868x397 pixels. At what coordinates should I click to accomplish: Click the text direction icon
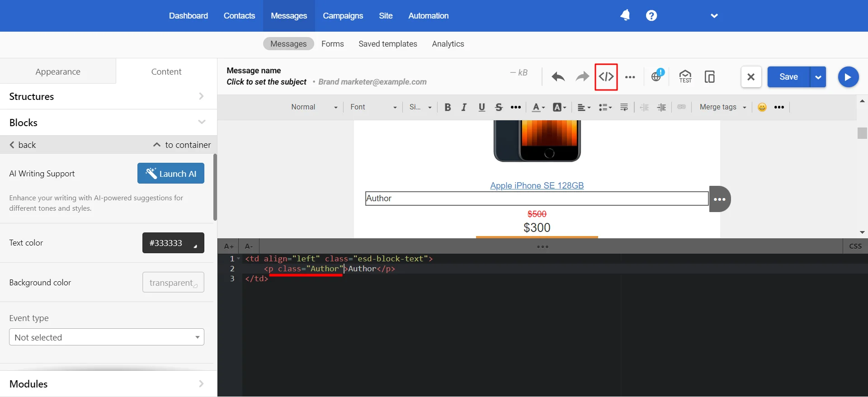[624, 107]
